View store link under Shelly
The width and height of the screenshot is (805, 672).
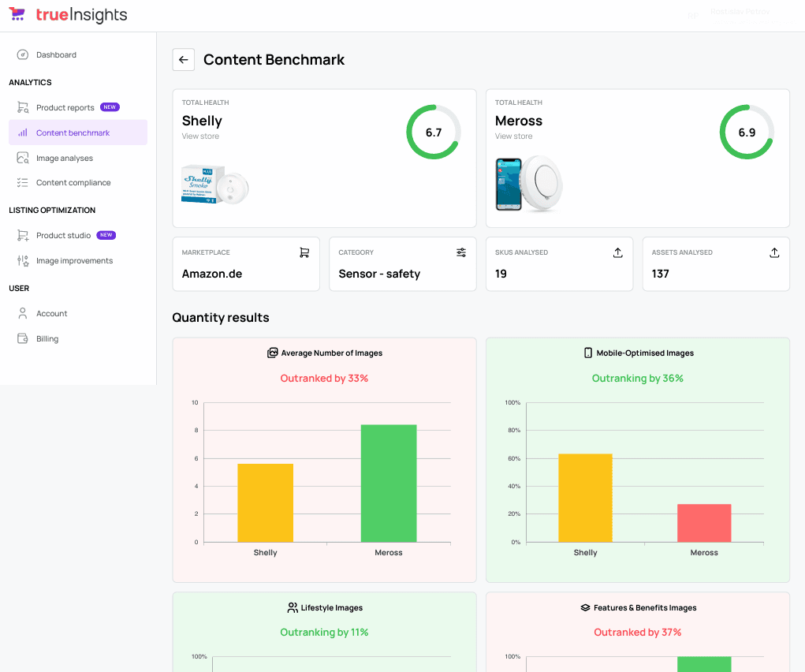coord(200,136)
